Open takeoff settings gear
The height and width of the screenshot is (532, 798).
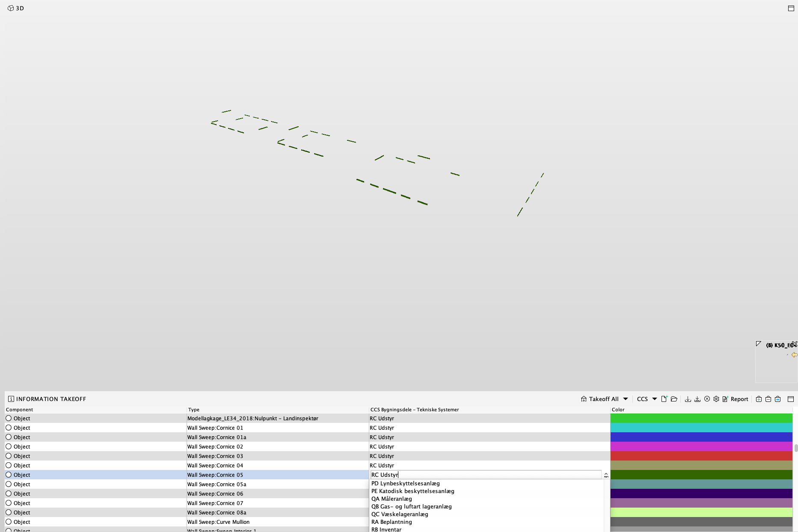(x=716, y=399)
